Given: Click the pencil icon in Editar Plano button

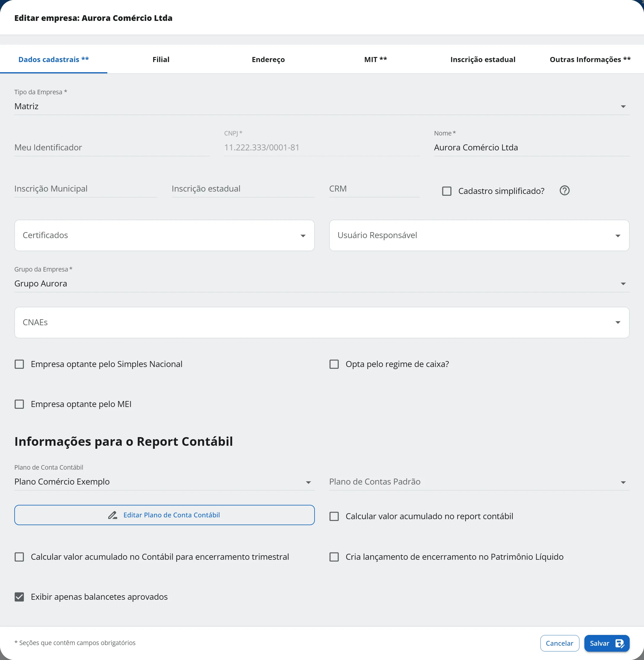Looking at the screenshot, I should [113, 515].
